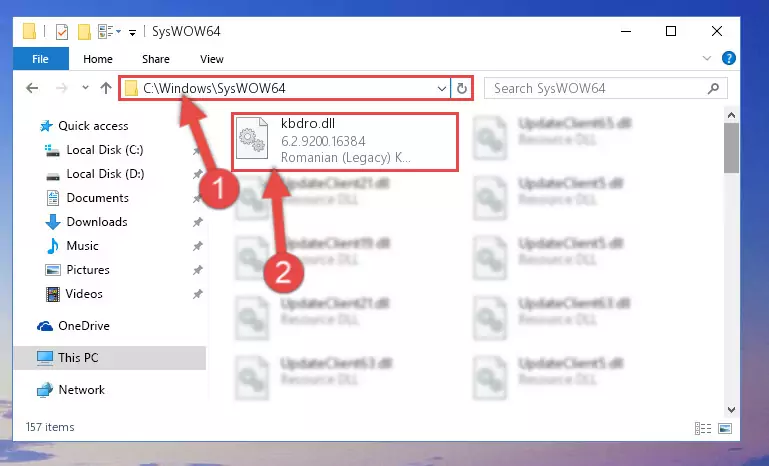The image size is (769, 466).
Task: Click the This PC monitor icon
Action: 45,358
